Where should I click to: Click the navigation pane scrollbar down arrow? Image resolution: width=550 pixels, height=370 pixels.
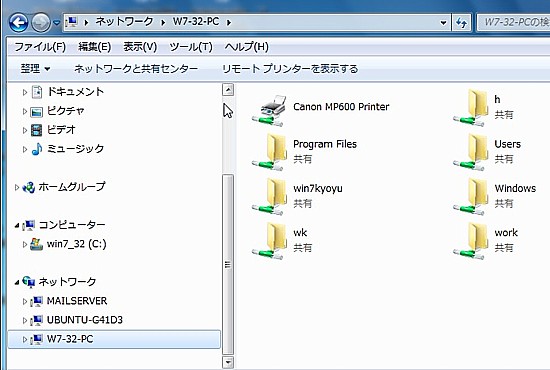(x=228, y=362)
